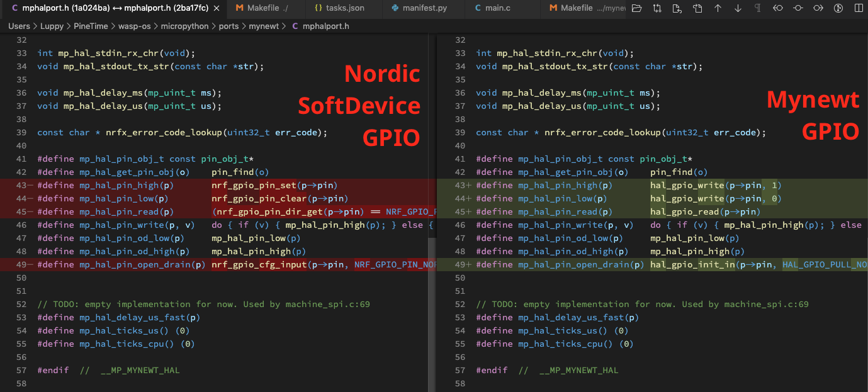
Task: Click the go to file icon
Action: [697, 9]
